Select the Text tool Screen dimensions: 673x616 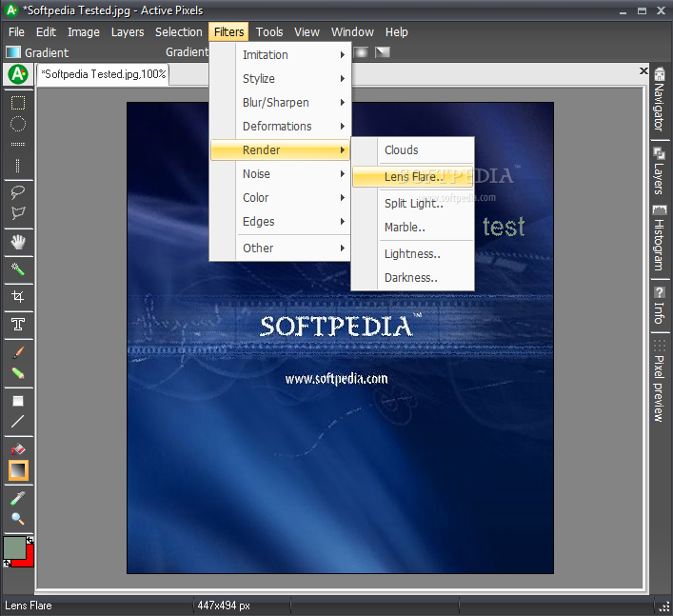pos(17,324)
